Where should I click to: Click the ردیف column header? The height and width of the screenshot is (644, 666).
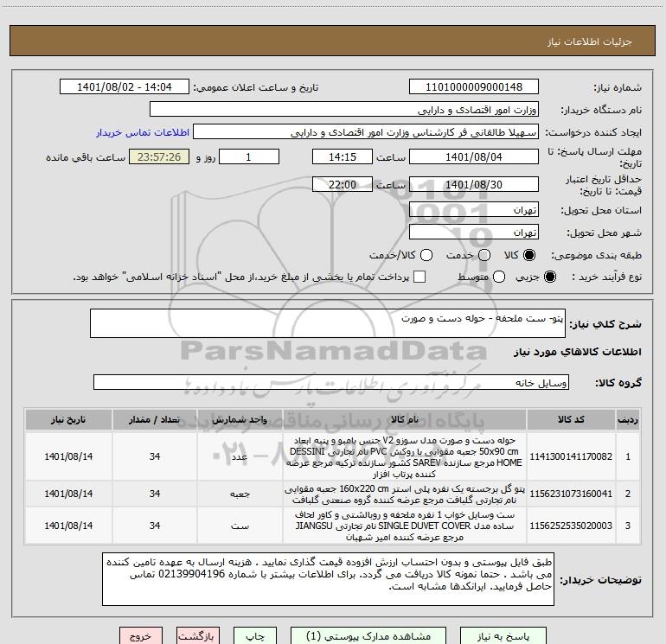pos(628,420)
